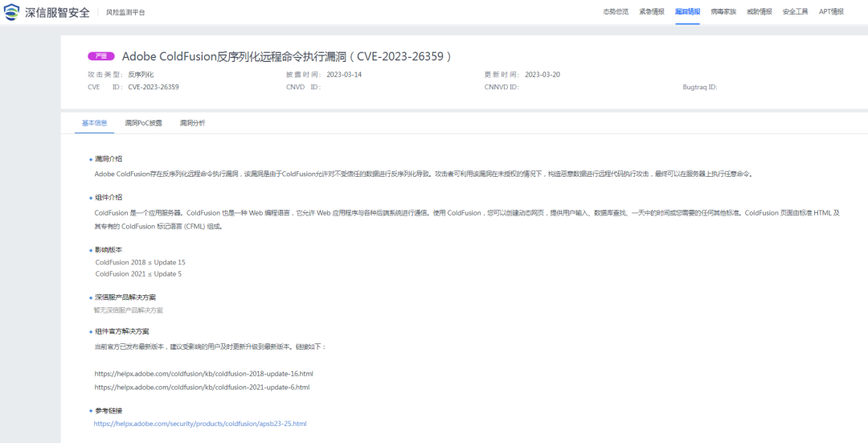This screenshot has height=443, width=868.
Task: Click the coldfusion-2018-update-16 URL
Action: point(203,373)
